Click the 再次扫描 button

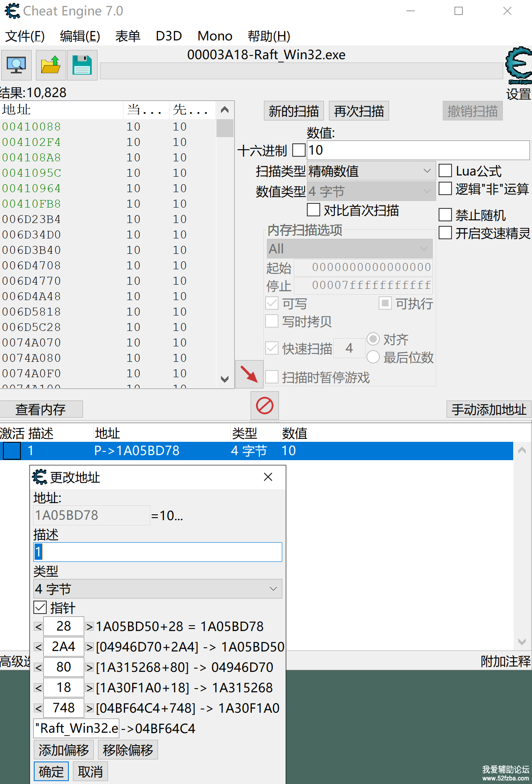point(359,111)
